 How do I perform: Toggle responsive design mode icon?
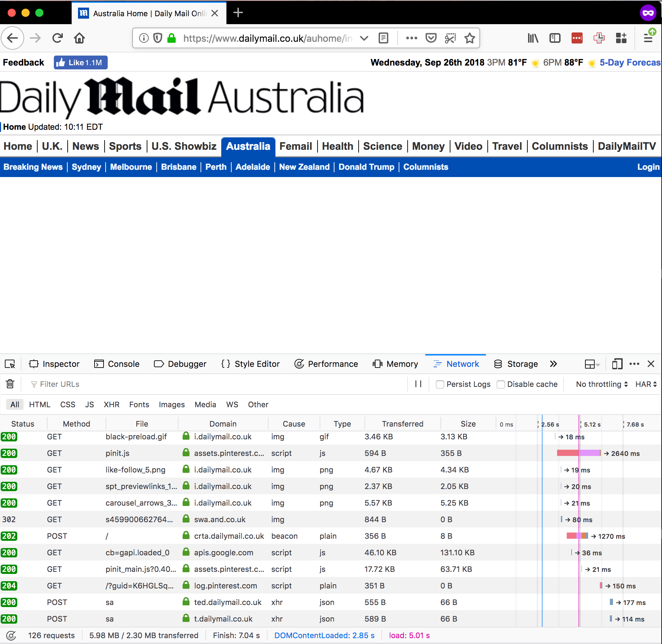click(617, 364)
